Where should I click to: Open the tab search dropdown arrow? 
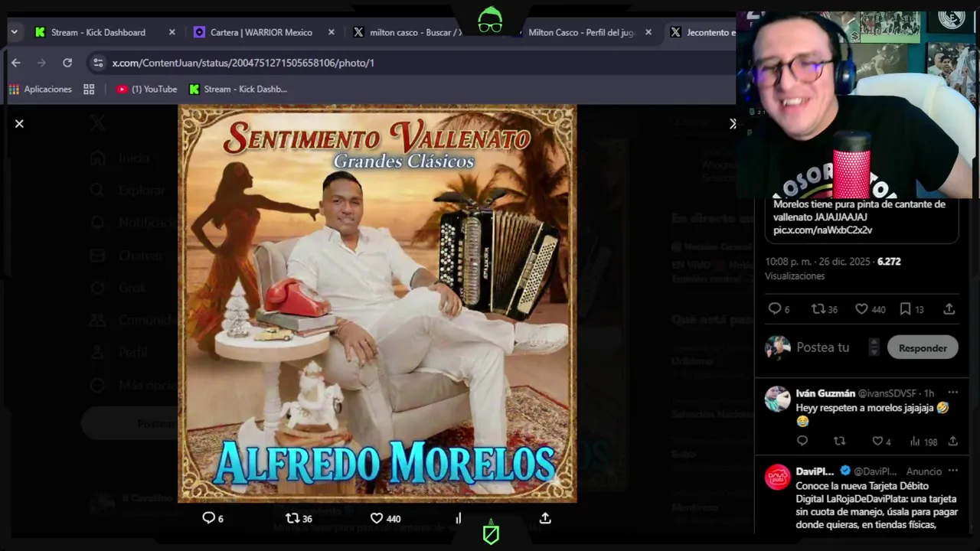tap(14, 32)
